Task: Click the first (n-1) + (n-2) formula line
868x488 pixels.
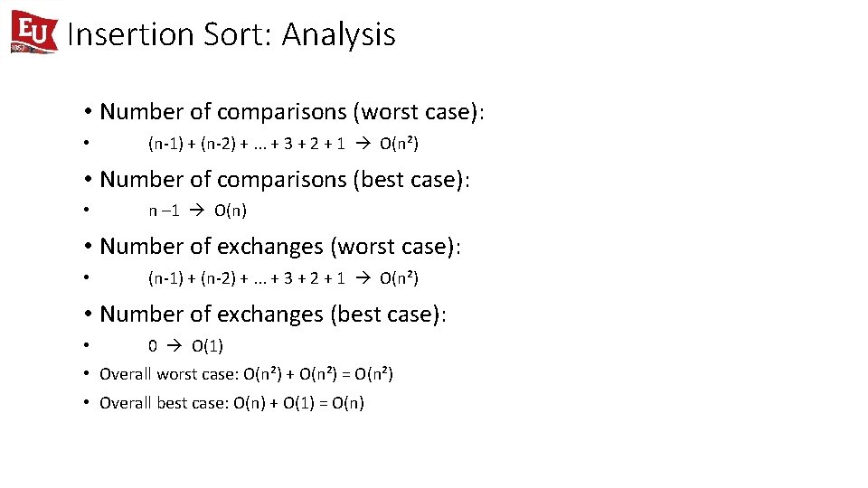Action: click(283, 144)
